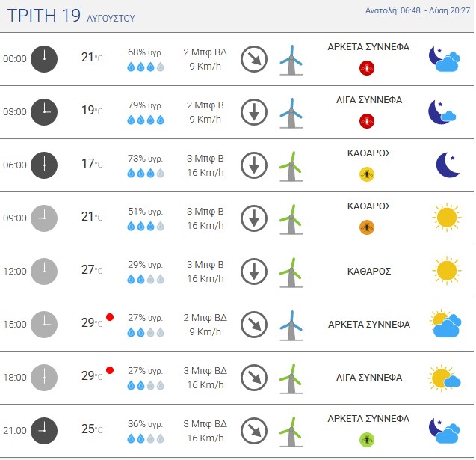This screenshot has width=476, height=460.
Task: Click the yellow mosquito icon at 06:00
Action: click(x=367, y=174)
